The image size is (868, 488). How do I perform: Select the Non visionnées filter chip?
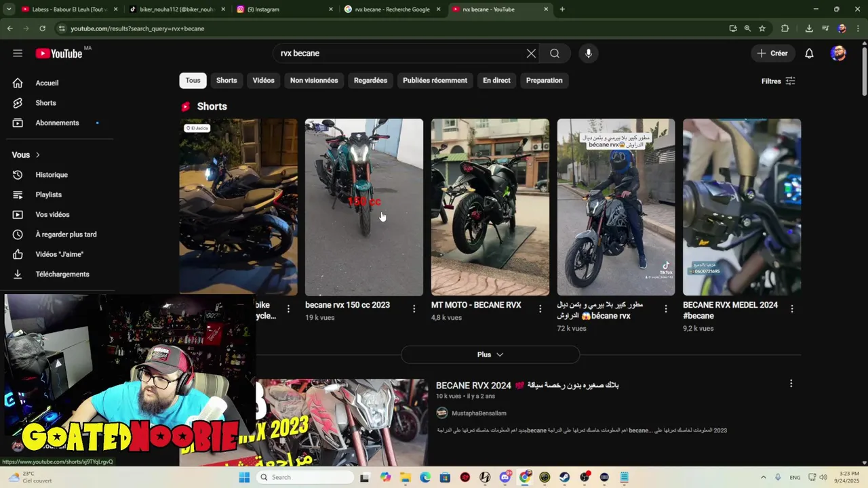pyautogui.click(x=314, y=81)
